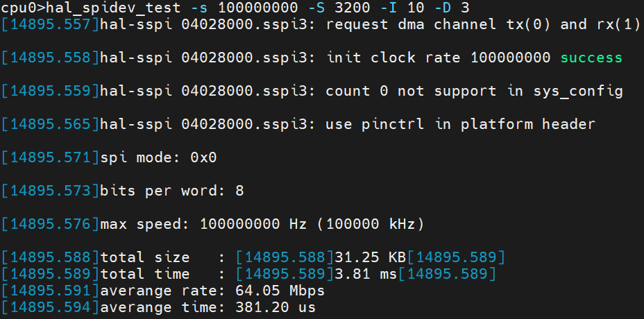Click the 'spi mode: 0x0' line
Viewport: 644px width, 319px height.
click(158, 157)
